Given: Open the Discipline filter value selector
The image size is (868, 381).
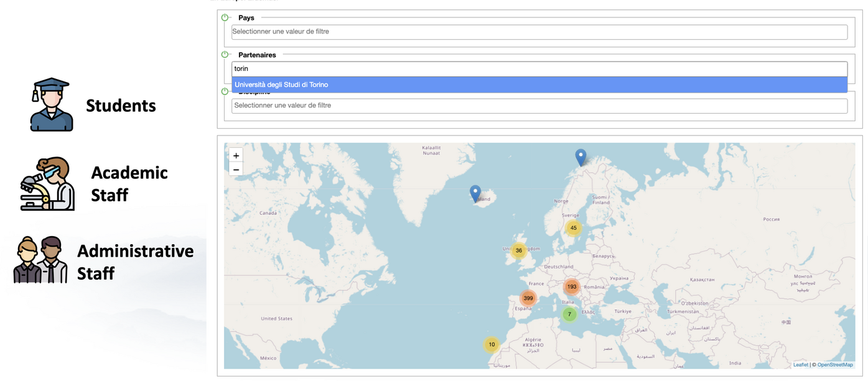Looking at the screenshot, I should [x=539, y=106].
